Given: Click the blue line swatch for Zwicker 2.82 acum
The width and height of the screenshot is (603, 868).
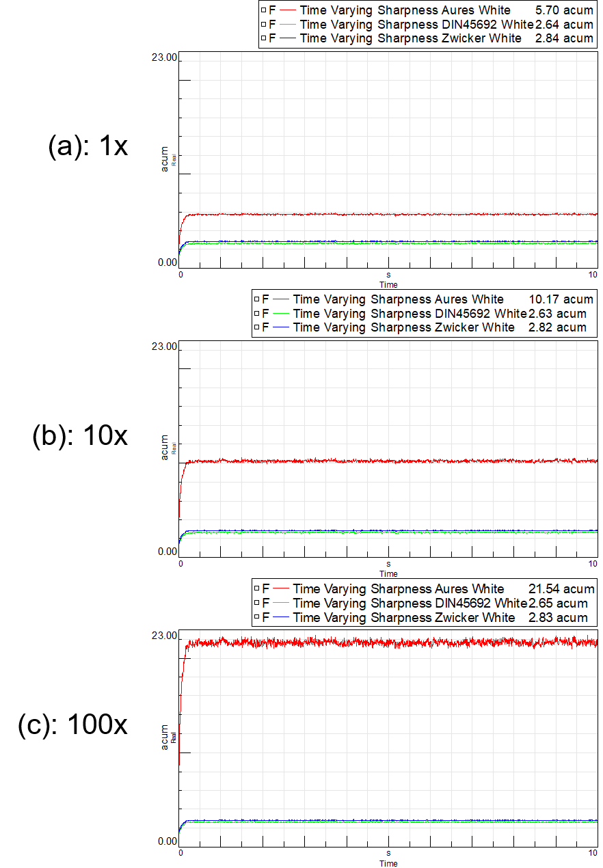Looking at the screenshot, I should click(x=281, y=327).
